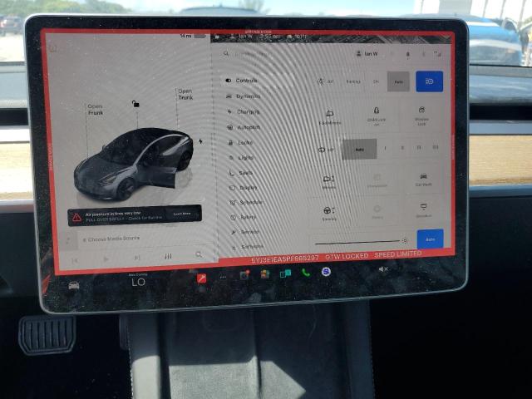The image size is (532, 399).
Task: Tap the muted volume speaker icon
Action: pyautogui.click(x=383, y=269)
